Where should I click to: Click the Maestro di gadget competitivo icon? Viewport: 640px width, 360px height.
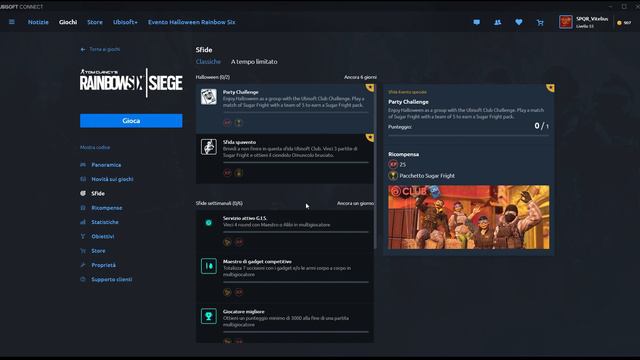coord(209,266)
